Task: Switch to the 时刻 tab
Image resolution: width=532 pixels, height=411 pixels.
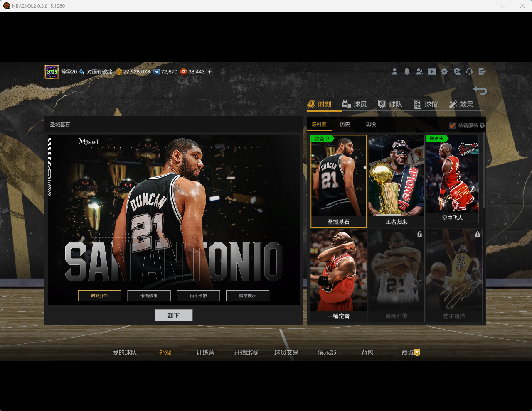Action: pyautogui.click(x=319, y=104)
